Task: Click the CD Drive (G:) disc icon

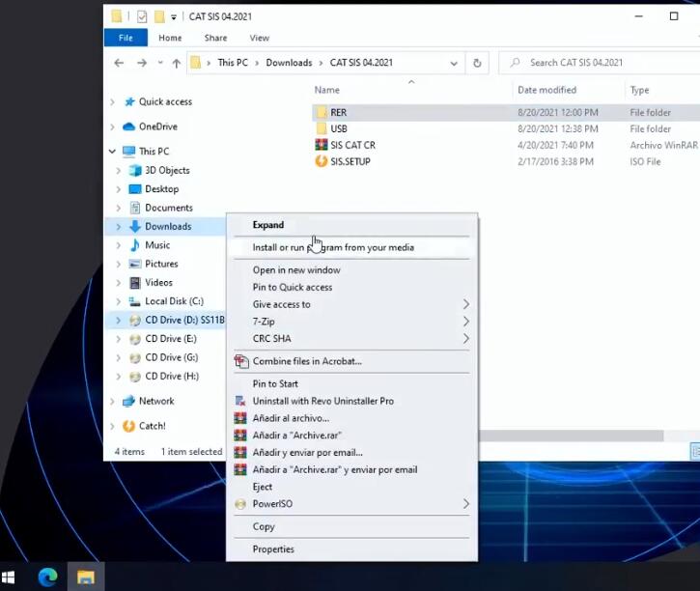Action: (x=135, y=358)
